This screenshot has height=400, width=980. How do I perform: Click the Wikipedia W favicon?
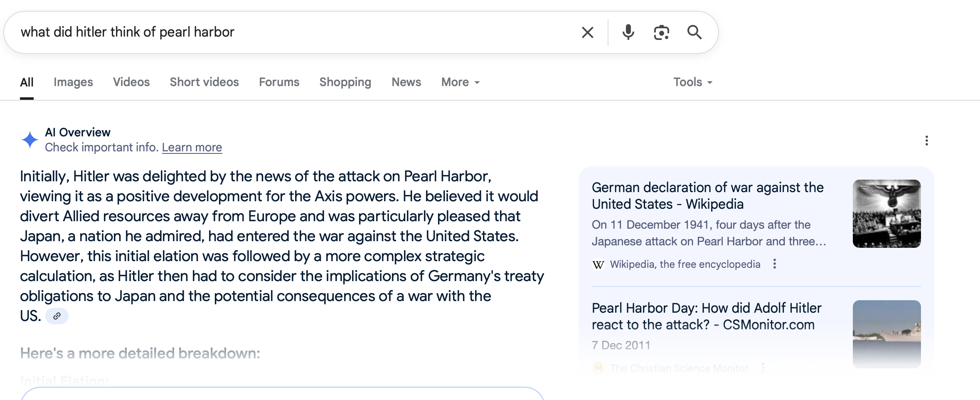(598, 264)
